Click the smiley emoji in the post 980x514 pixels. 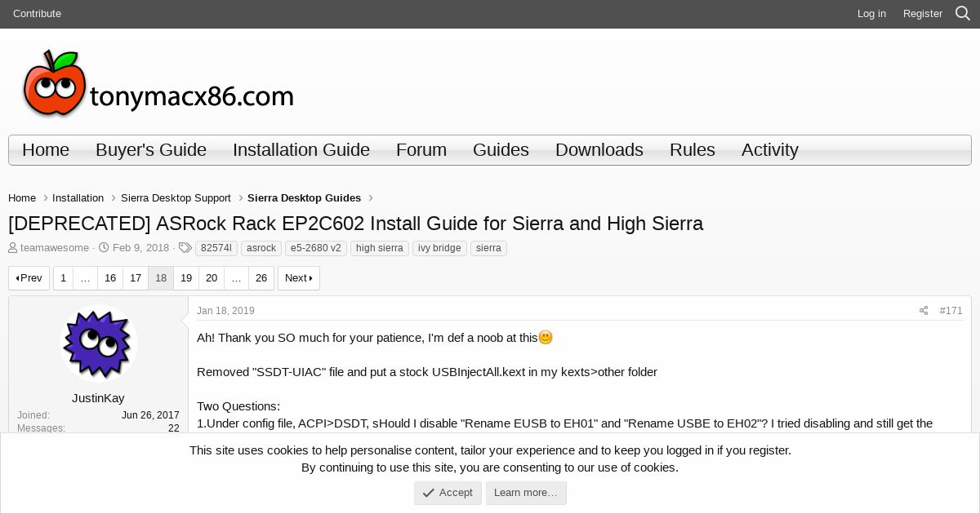pos(546,337)
